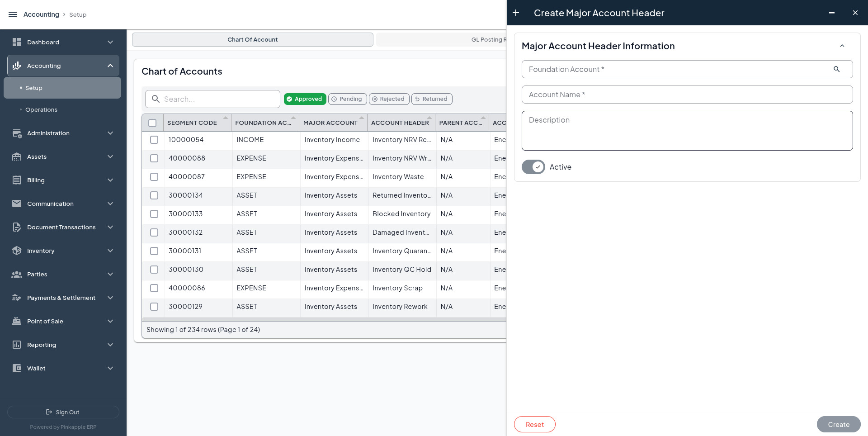Tick checkbox for segment 30000134
The image size is (868, 436).
pyautogui.click(x=154, y=195)
